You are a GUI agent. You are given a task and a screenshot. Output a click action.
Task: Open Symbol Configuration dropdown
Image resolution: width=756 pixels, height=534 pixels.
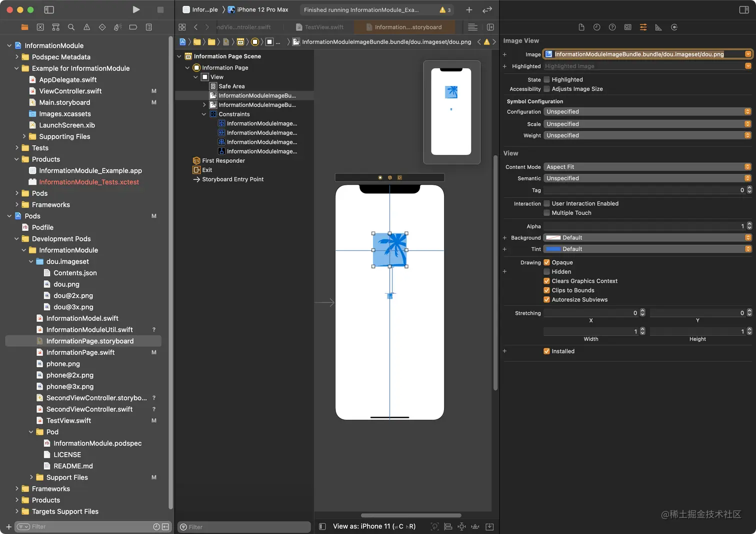click(647, 112)
